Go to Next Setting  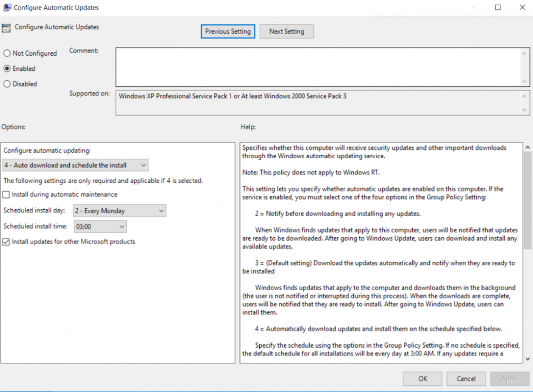click(286, 31)
